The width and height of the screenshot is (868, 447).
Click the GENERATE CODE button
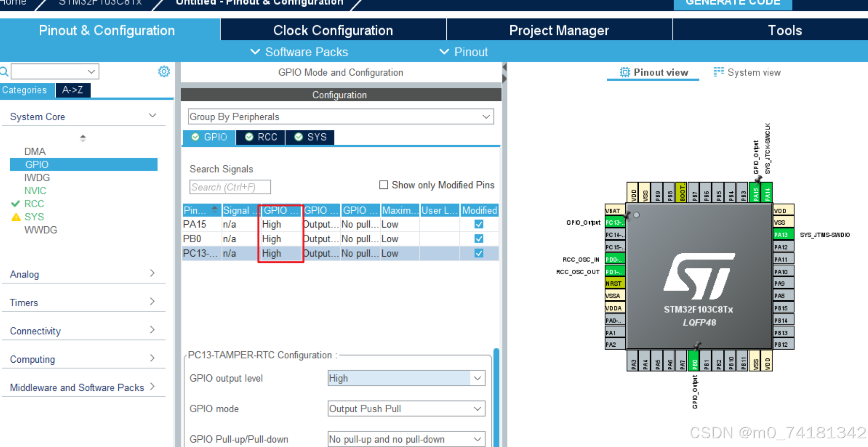click(x=733, y=4)
